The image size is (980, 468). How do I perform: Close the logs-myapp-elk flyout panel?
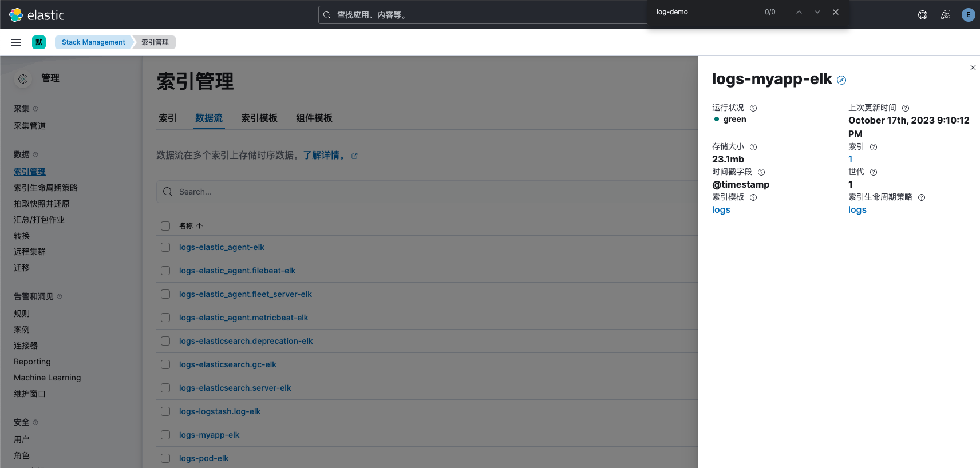click(973, 68)
